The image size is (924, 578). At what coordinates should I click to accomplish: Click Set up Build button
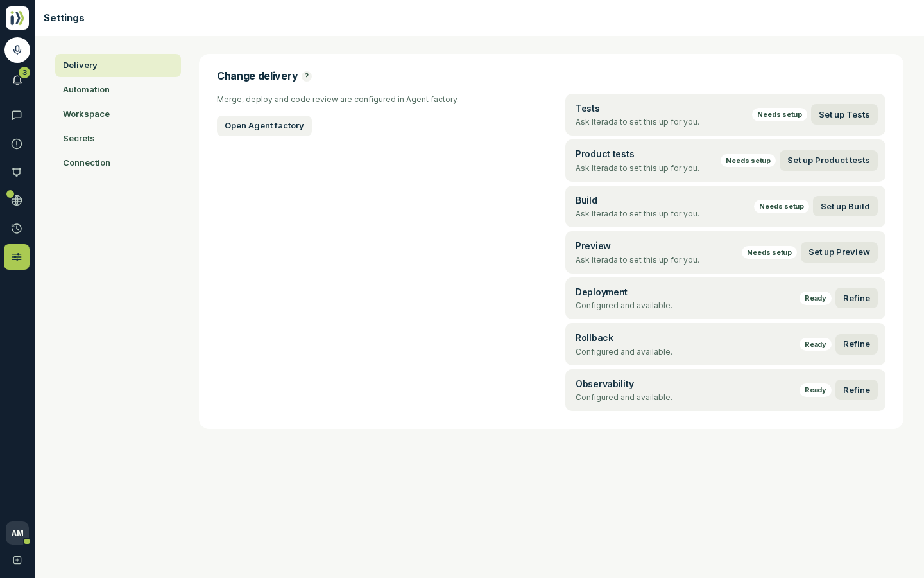click(x=845, y=206)
